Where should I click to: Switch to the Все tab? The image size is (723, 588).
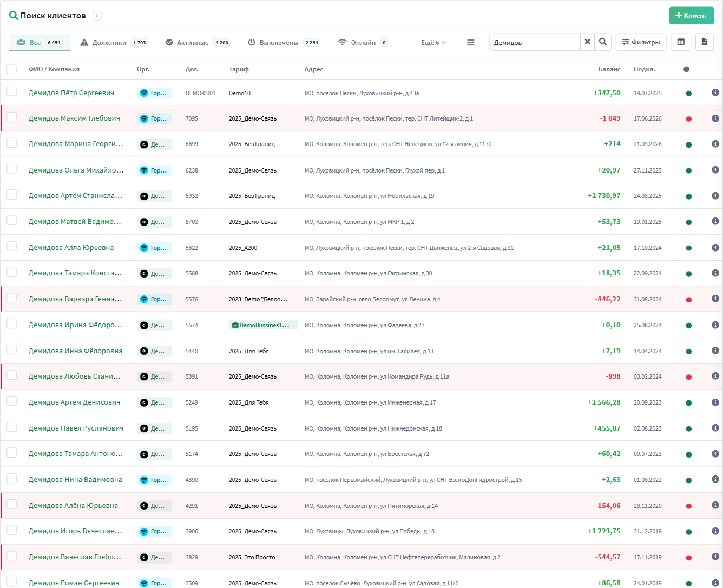pyautogui.click(x=40, y=43)
